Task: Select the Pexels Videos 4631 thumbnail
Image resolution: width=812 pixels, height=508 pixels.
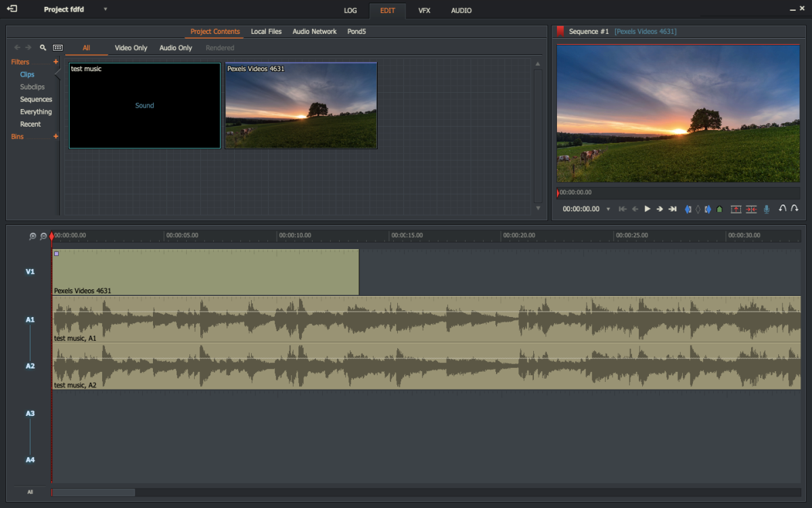Action: 301,106
